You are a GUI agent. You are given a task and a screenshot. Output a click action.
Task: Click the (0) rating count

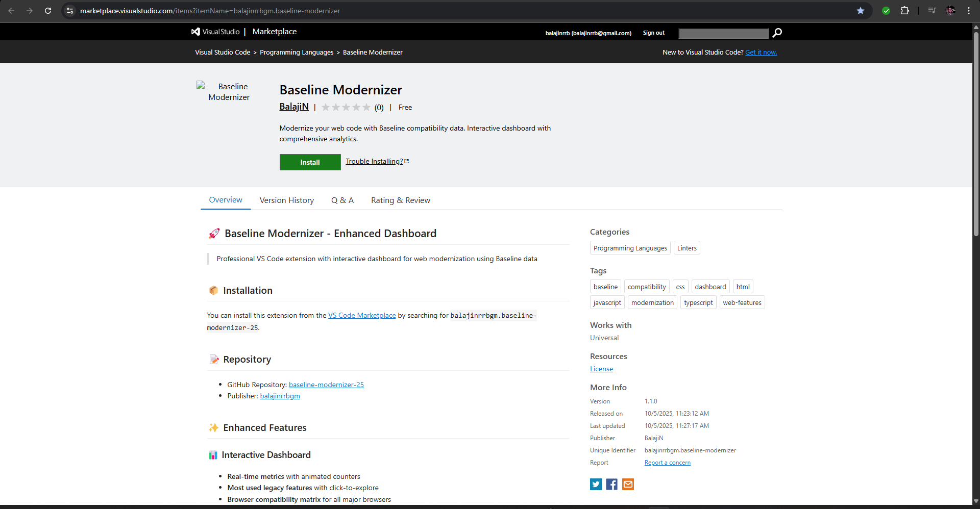coord(379,107)
